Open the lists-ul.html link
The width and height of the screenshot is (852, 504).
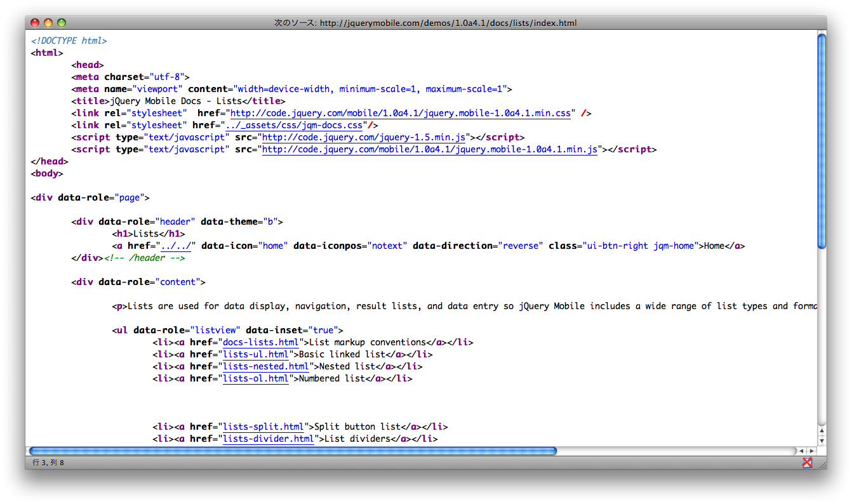(x=255, y=355)
